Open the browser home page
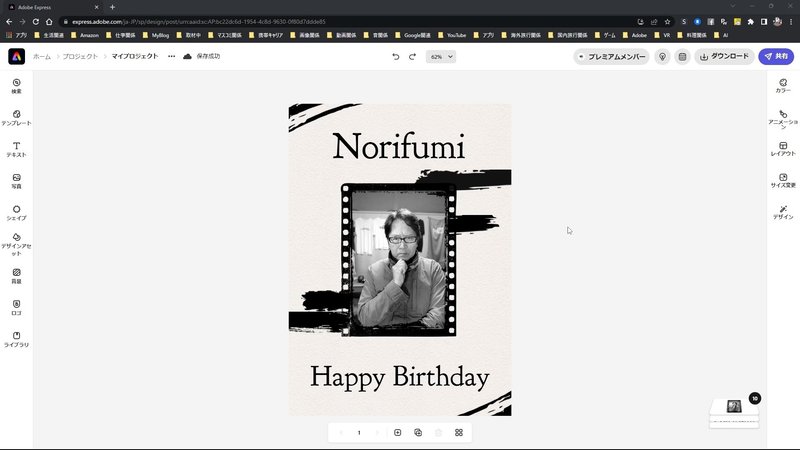Image resolution: width=800 pixels, height=450 pixels. coord(49,22)
